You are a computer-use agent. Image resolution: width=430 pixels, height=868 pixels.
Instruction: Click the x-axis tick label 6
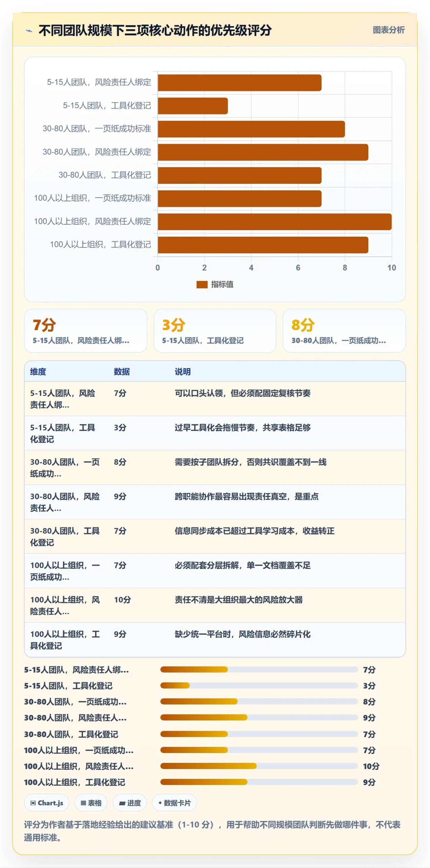click(x=298, y=268)
